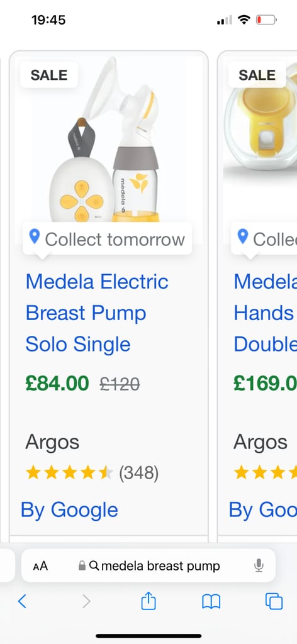Tap the star rating with 348 reviews

coord(92,473)
